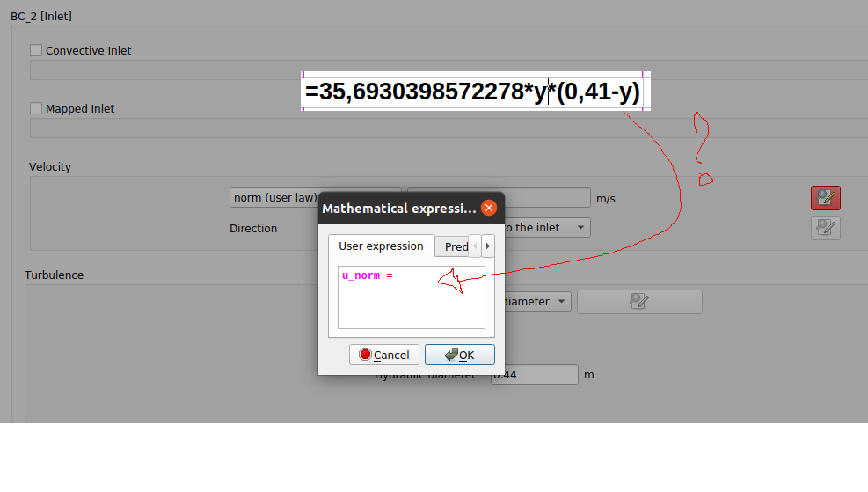Click the Direction formula editor icon
The width and height of the screenshot is (868, 492).
coord(825,228)
